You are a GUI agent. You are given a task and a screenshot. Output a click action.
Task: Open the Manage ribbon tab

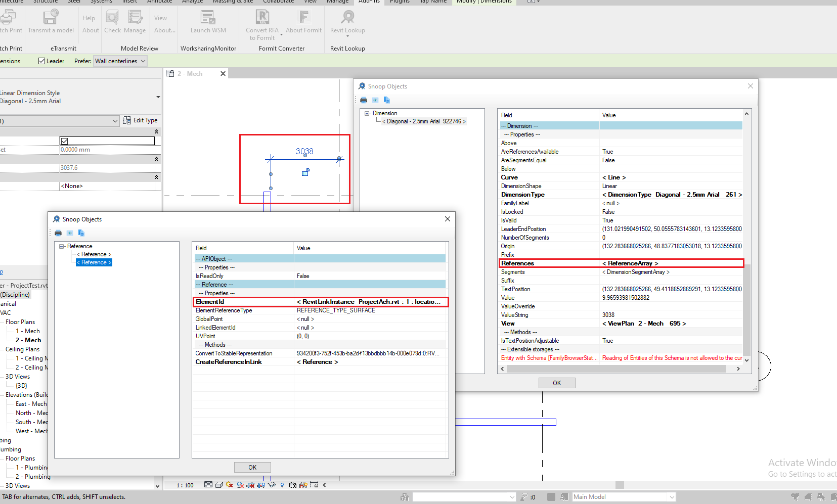[337, 2]
